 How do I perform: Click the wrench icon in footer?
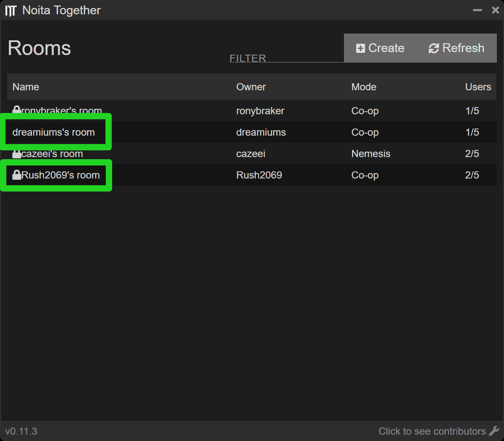click(x=494, y=431)
